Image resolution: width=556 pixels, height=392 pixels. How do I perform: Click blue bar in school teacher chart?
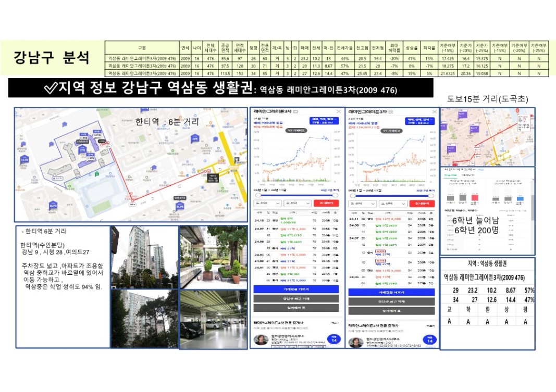point(520,199)
